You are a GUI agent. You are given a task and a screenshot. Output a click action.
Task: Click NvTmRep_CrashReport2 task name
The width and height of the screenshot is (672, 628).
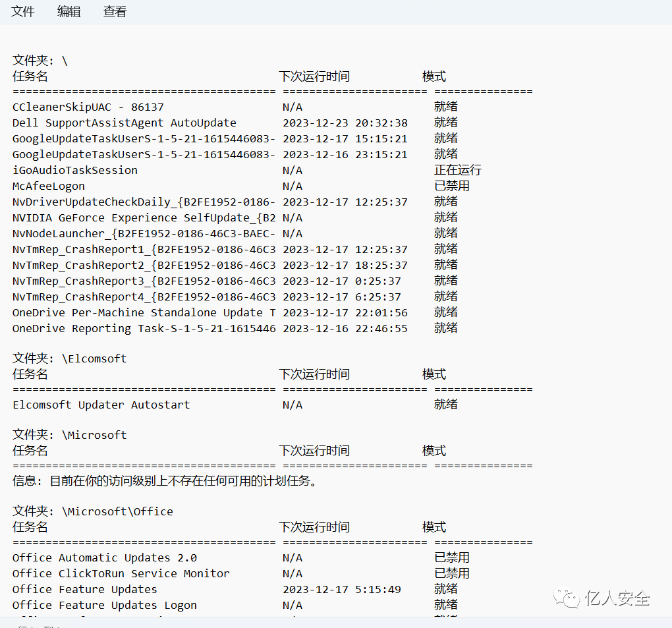click(144, 266)
